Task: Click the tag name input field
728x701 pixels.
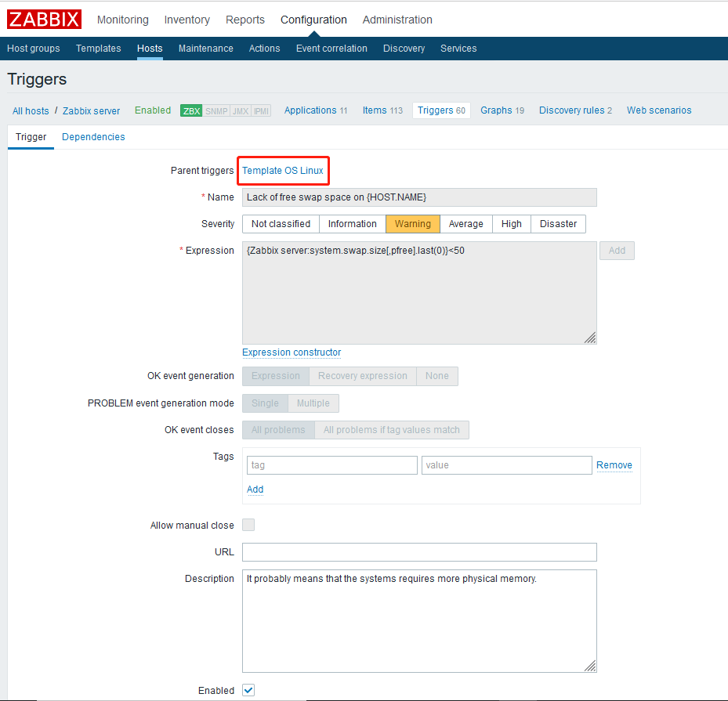Action: point(332,465)
